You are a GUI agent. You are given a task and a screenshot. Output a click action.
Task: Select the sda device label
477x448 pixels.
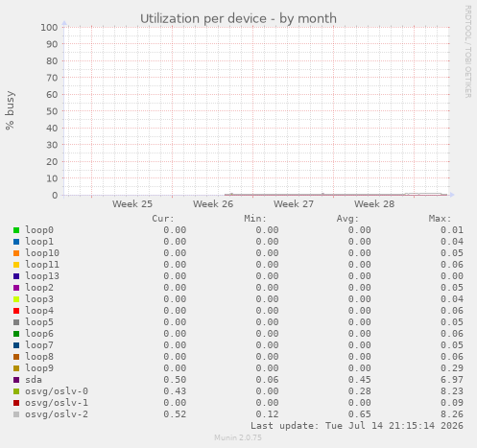[34, 380]
